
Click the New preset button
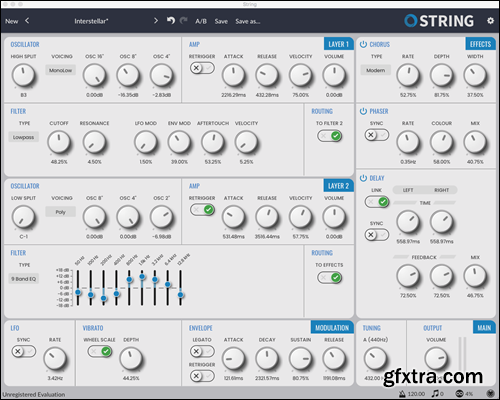[x=12, y=21]
